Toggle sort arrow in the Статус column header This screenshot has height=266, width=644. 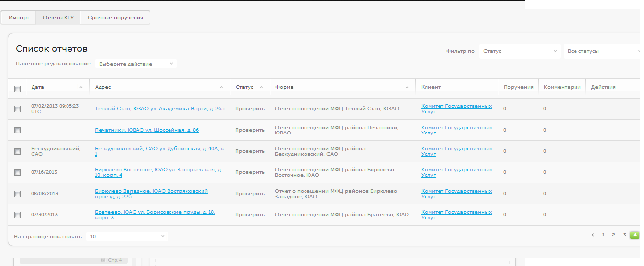(261, 87)
